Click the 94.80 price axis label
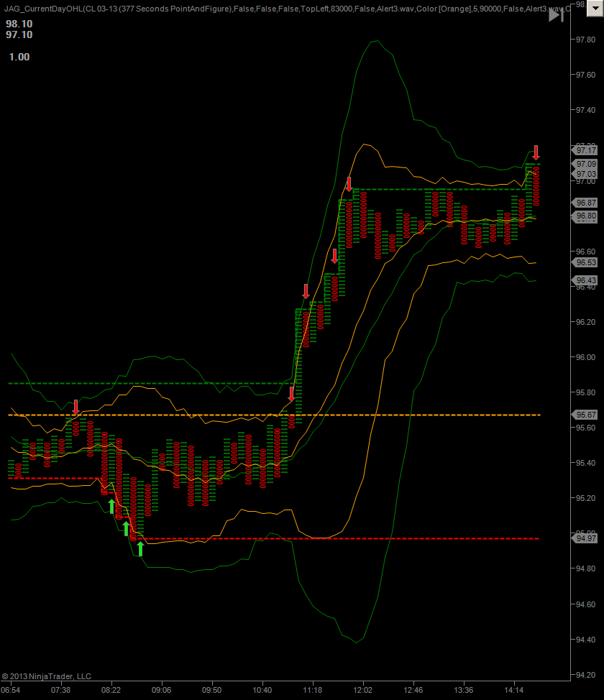 (x=585, y=568)
